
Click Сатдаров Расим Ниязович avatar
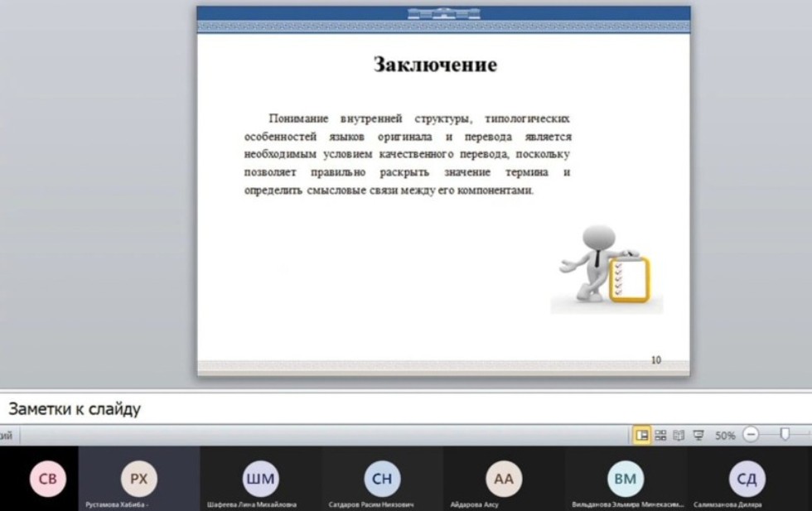(x=383, y=479)
